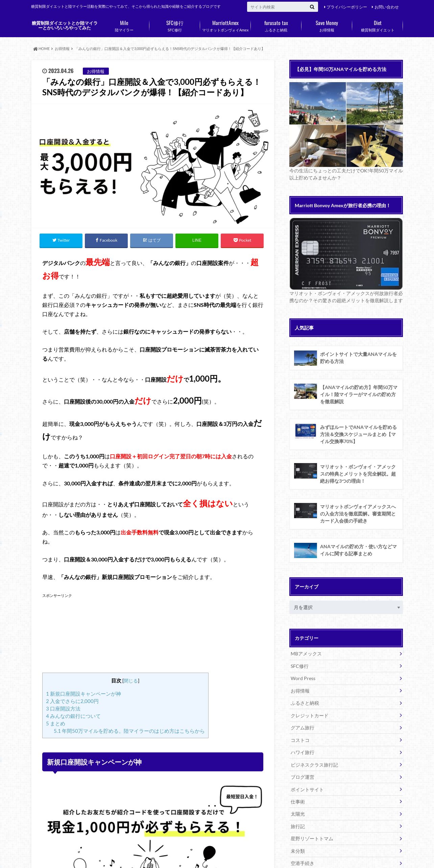
Task: Jump to 5 まとめ section
Action: [x=56, y=724]
